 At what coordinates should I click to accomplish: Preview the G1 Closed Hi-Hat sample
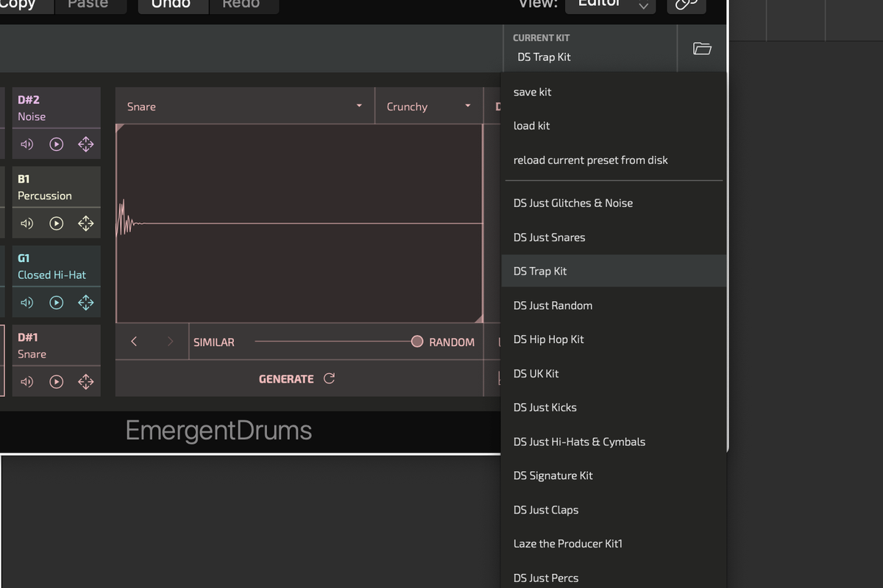pyautogui.click(x=56, y=302)
